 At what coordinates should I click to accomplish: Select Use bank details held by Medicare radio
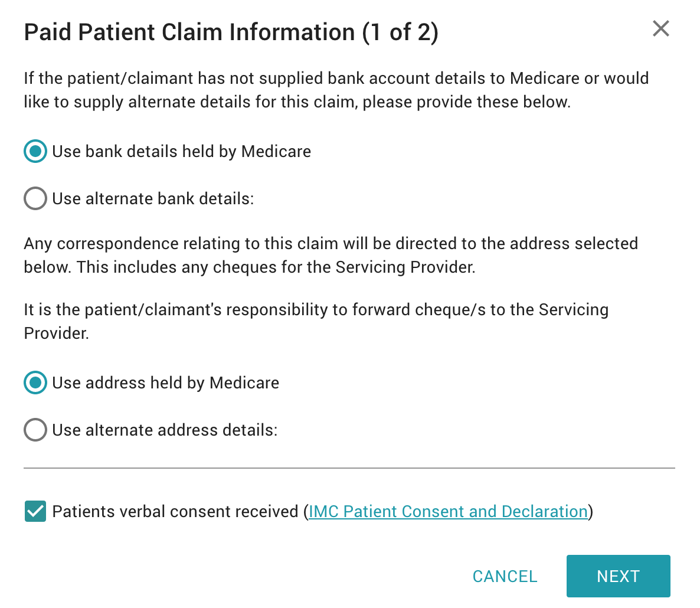point(35,152)
